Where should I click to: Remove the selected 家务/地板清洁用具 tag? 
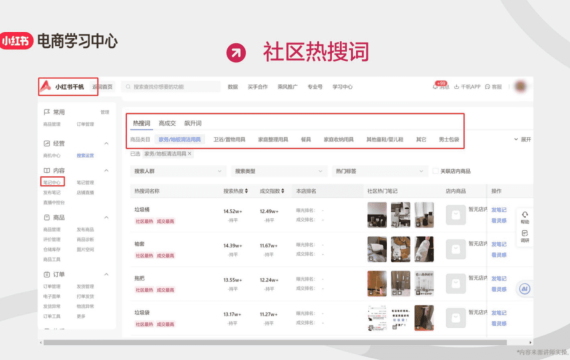[x=189, y=154]
